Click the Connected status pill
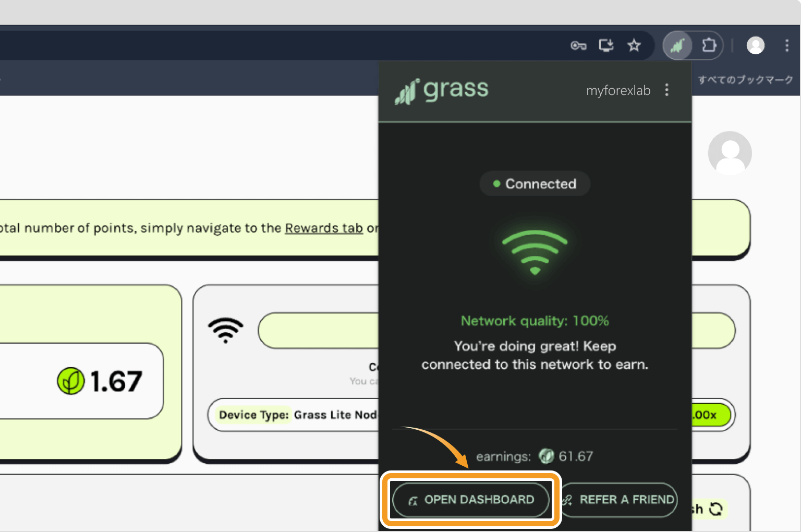 pos(535,184)
